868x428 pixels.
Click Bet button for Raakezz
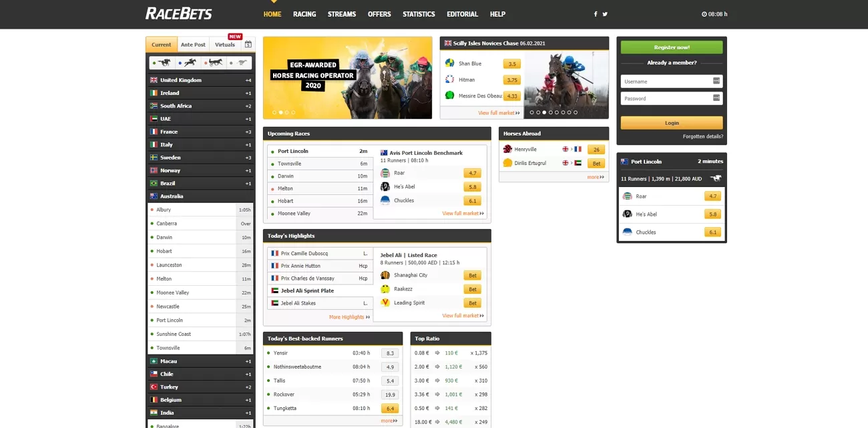472,289
